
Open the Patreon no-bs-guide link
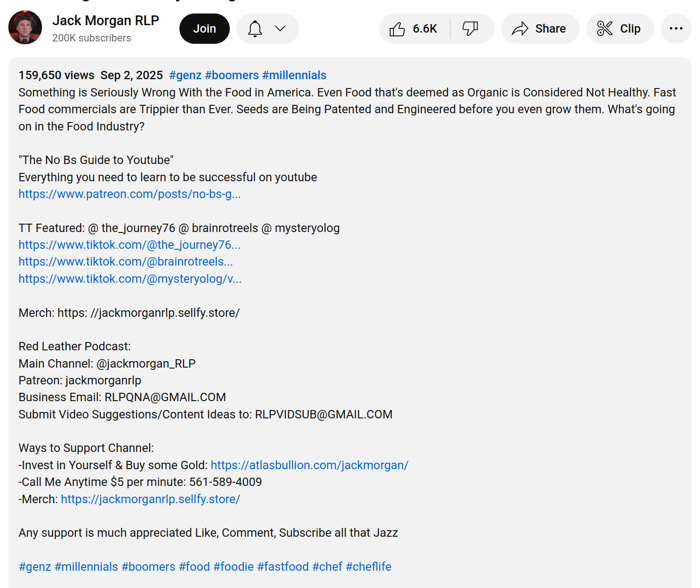(x=130, y=194)
